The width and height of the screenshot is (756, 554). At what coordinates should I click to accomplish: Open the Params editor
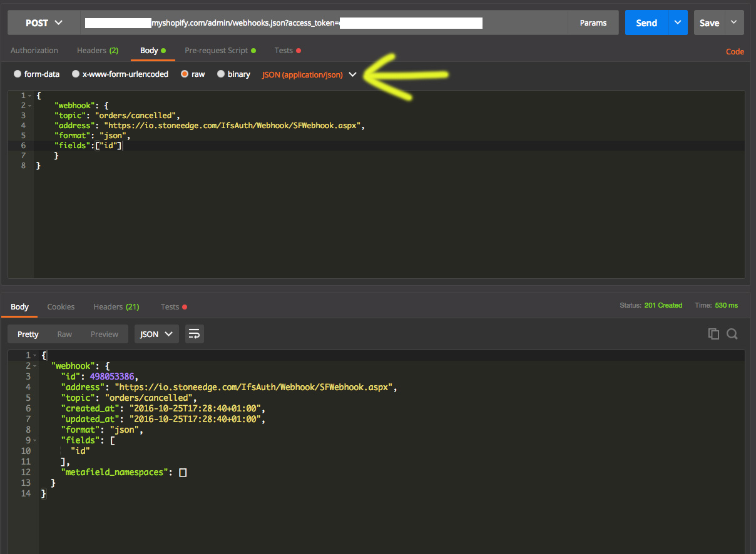(593, 23)
